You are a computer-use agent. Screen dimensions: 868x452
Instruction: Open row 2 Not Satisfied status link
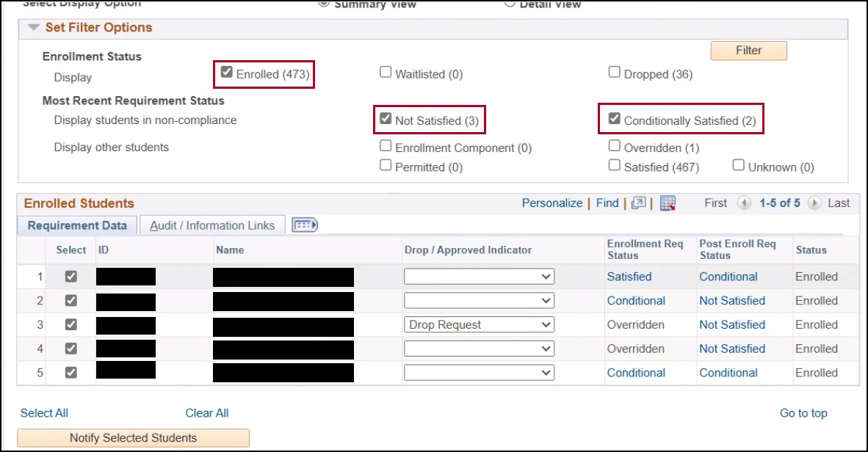(x=732, y=300)
